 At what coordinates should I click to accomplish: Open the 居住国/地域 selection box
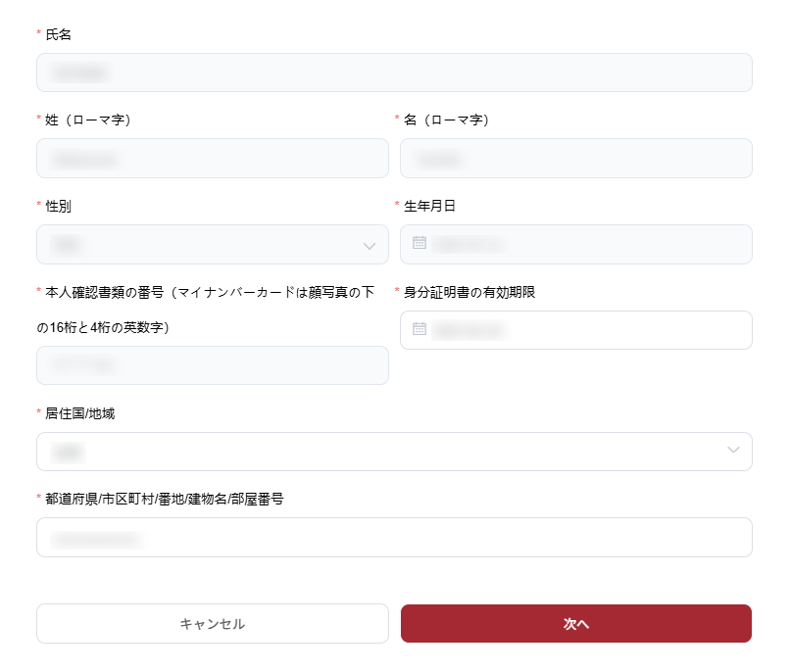tap(382, 452)
